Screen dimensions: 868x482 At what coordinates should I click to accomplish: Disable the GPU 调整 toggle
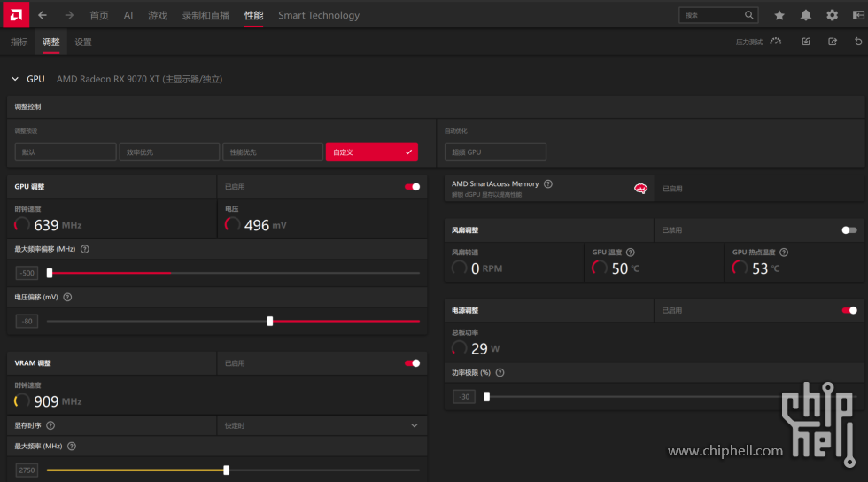tap(413, 187)
